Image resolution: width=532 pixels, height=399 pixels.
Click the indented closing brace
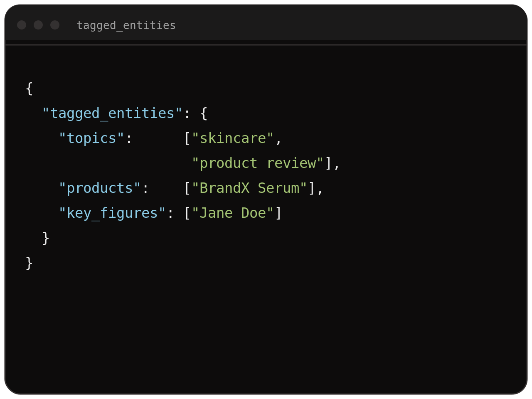pyautogui.click(x=46, y=238)
